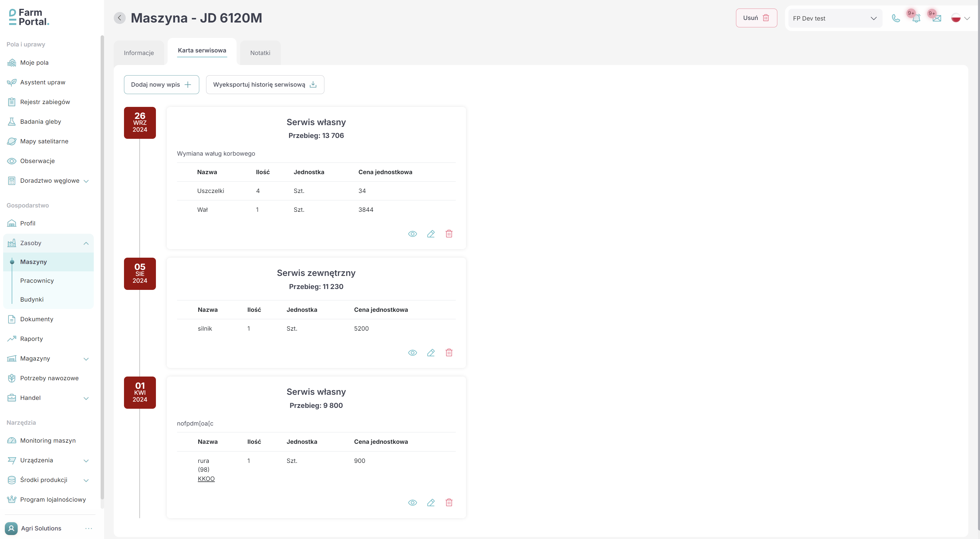
Task: Delete the 01 KWI 2024 service entry
Action: [x=449, y=503]
